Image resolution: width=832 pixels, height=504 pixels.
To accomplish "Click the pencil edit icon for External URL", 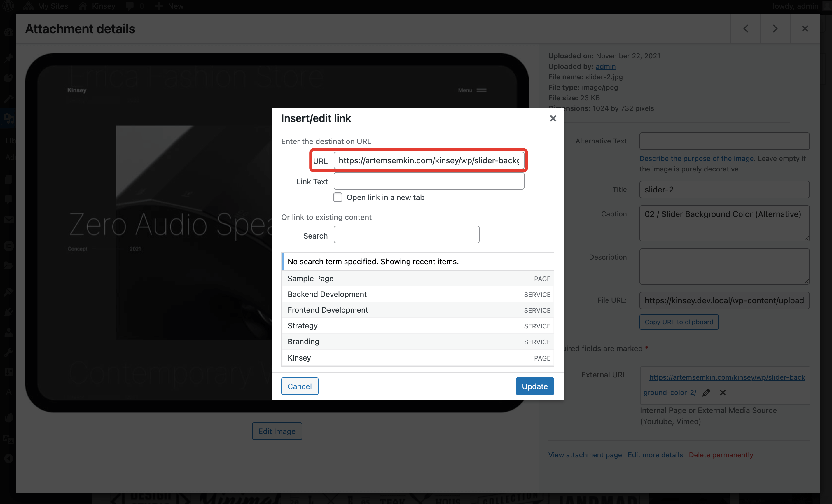I will tap(706, 392).
